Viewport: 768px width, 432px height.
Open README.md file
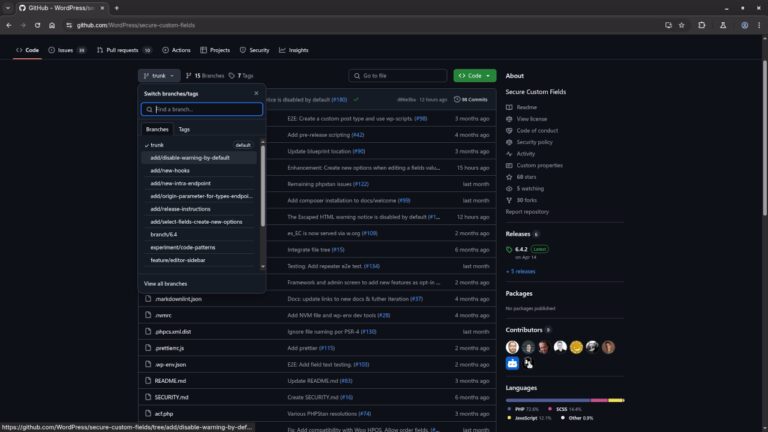[170, 381]
